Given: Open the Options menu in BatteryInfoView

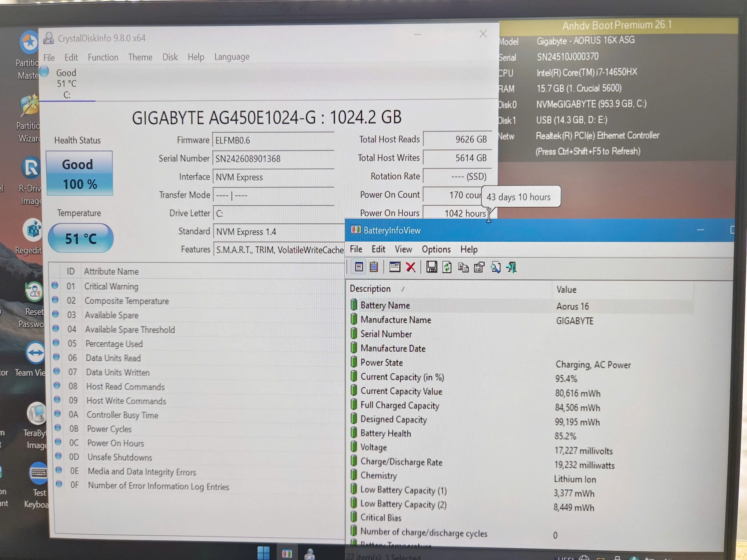Looking at the screenshot, I should point(436,249).
